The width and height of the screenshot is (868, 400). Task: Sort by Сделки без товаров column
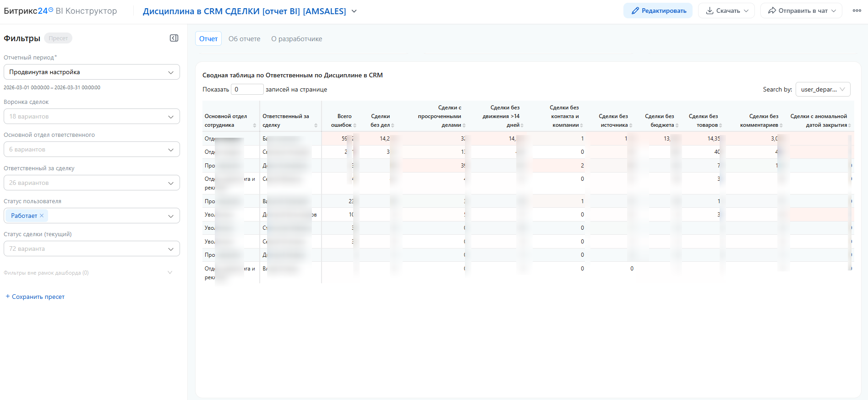point(721,125)
